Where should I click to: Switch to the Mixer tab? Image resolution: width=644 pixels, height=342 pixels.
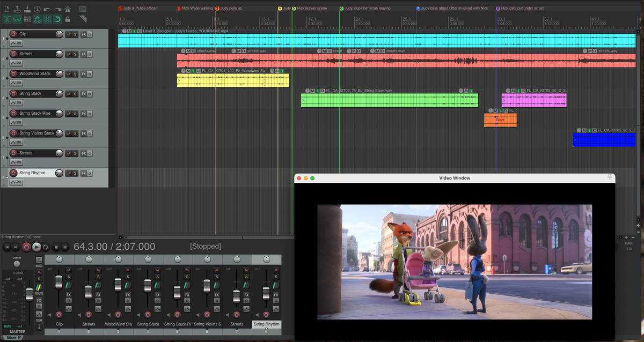(11, 338)
